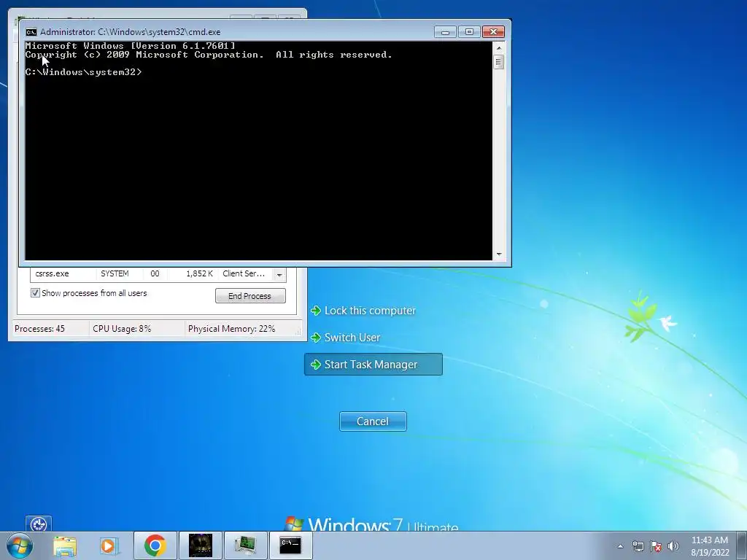Click the Client Ser... description cell
The width and height of the screenshot is (747, 560).
pos(244,274)
